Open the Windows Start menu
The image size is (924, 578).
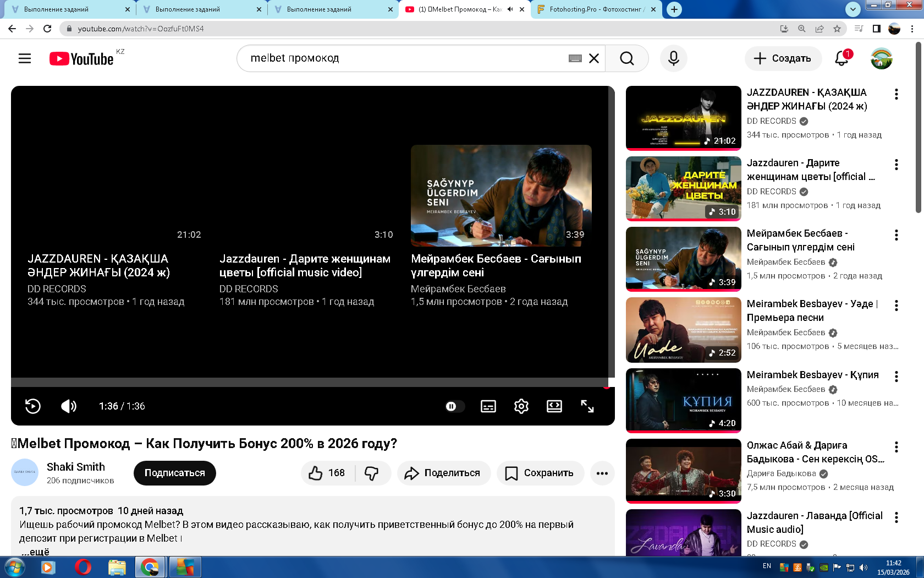click(14, 567)
